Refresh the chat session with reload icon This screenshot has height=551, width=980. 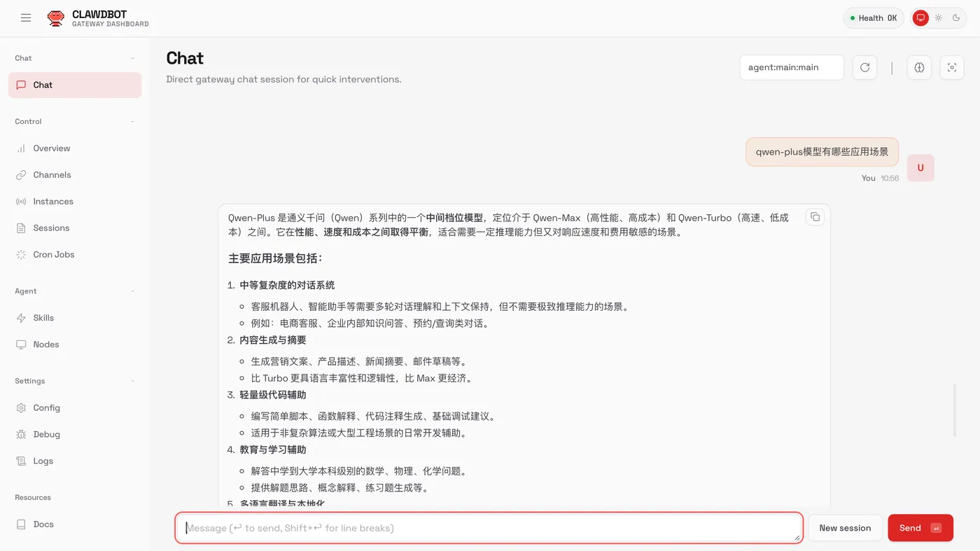pyautogui.click(x=864, y=67)
